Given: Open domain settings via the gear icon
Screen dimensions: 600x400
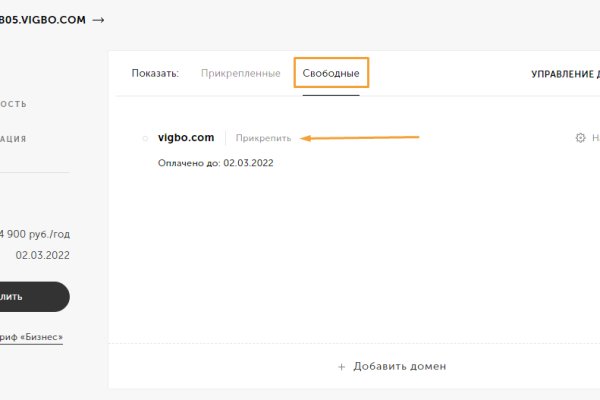Looking at the screenshot, I should coord(580,138).
